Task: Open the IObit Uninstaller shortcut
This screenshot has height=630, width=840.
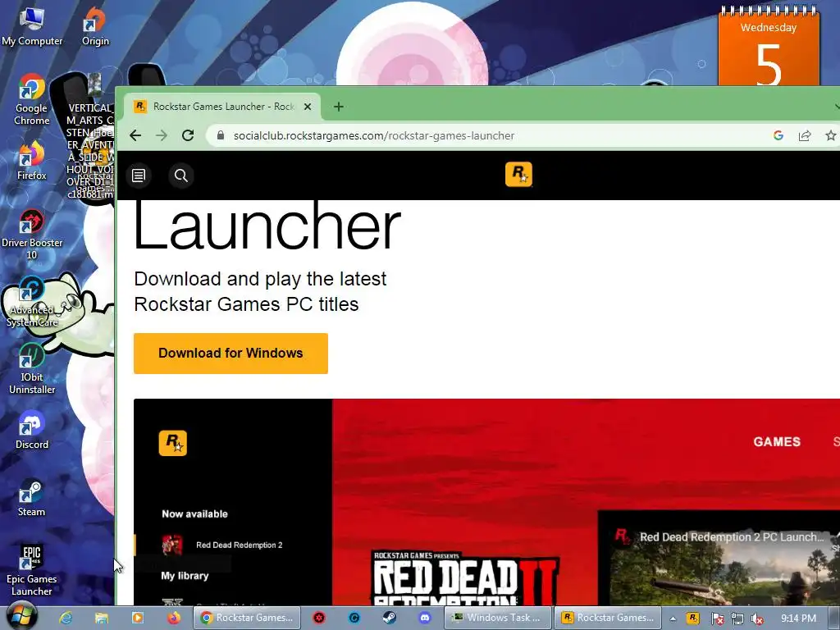Action: tap(32, 368)
